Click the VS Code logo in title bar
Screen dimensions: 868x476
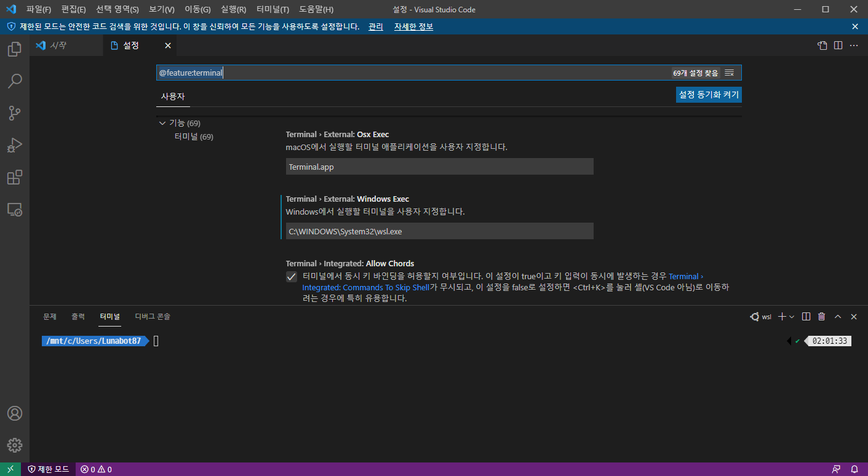click(x=10, y=9)
